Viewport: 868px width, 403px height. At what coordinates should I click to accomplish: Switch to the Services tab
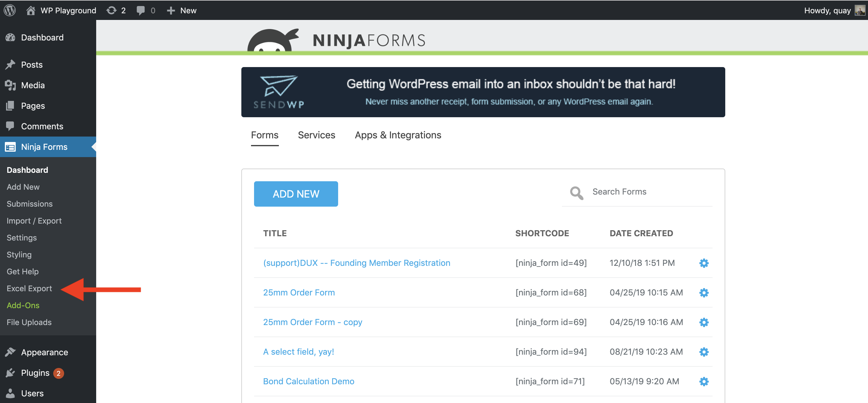(x=316, y=135)
